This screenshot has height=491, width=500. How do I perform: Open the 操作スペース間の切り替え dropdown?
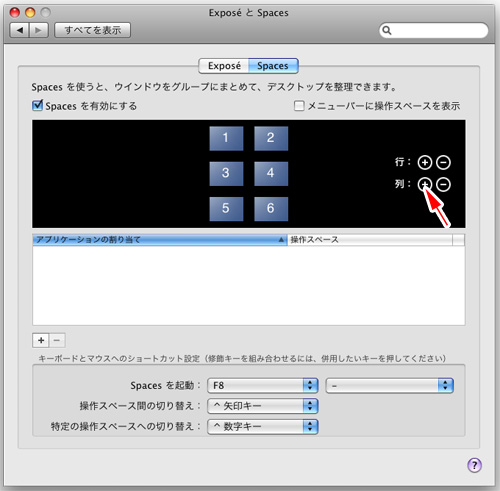tap(263, 406)
